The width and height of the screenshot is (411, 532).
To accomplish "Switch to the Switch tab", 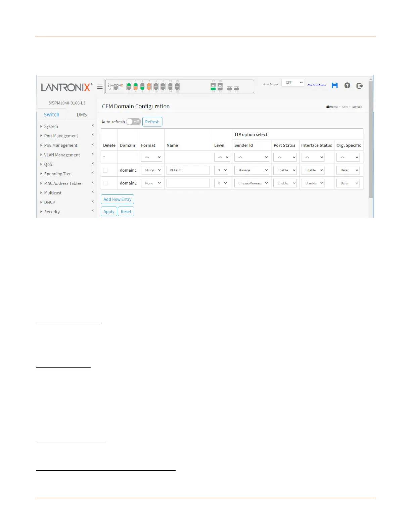I will pyautogui.click(x=51, y=115).
